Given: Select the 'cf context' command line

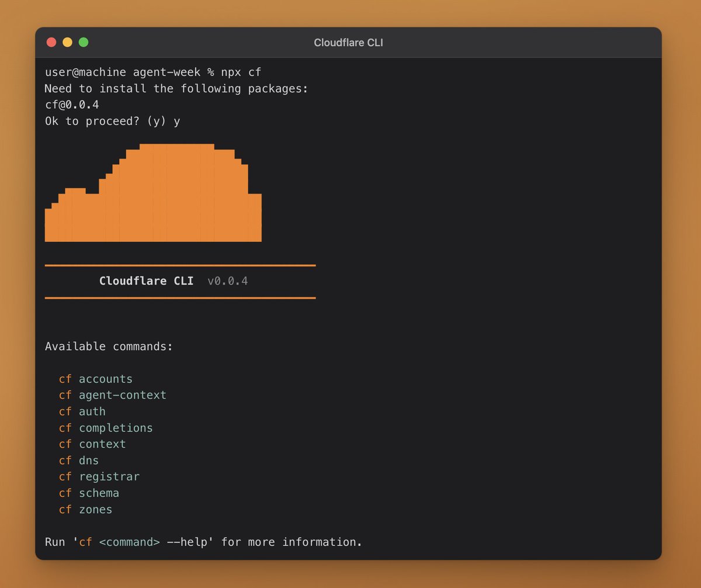Looking at the screenshot, I should coord(92,444).
